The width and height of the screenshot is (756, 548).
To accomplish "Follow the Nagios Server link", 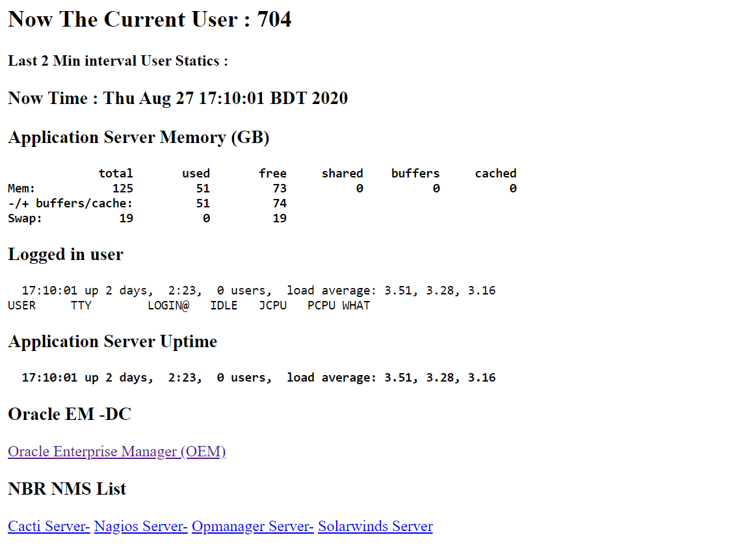I will click(141, 527).
